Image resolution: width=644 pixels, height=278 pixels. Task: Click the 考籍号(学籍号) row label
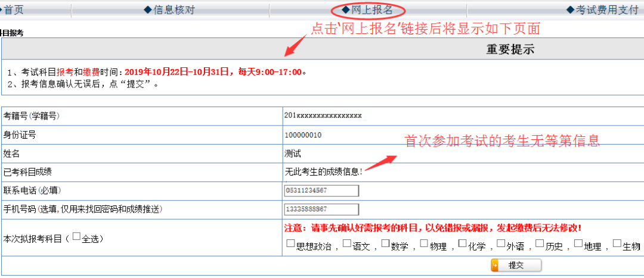coord(31,117)
